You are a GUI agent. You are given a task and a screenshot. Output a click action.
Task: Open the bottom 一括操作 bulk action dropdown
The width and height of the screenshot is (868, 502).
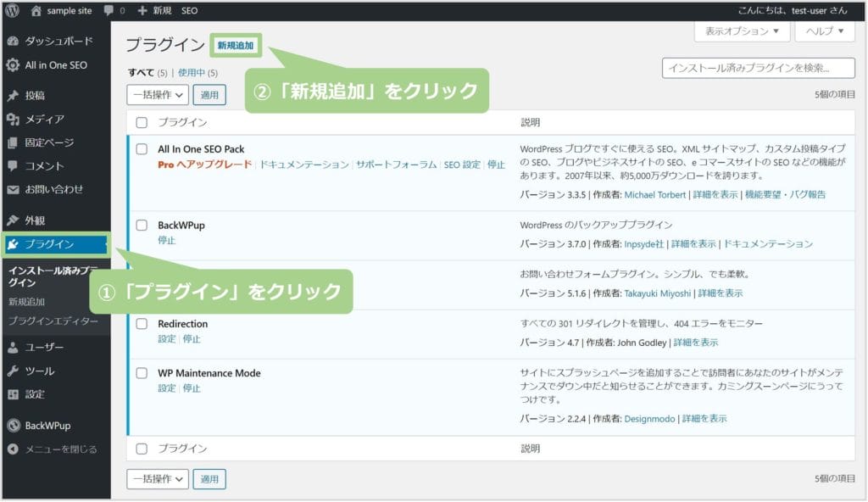pos(158,479)
